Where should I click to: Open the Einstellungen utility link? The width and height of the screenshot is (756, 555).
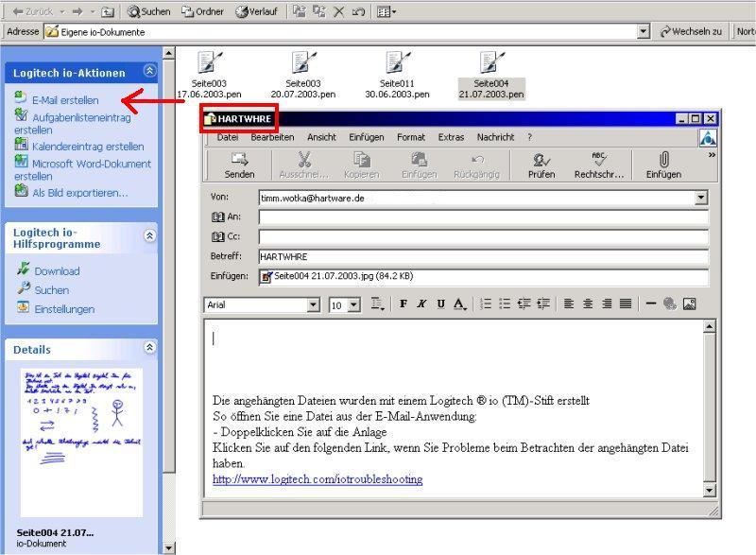[64, 309]
